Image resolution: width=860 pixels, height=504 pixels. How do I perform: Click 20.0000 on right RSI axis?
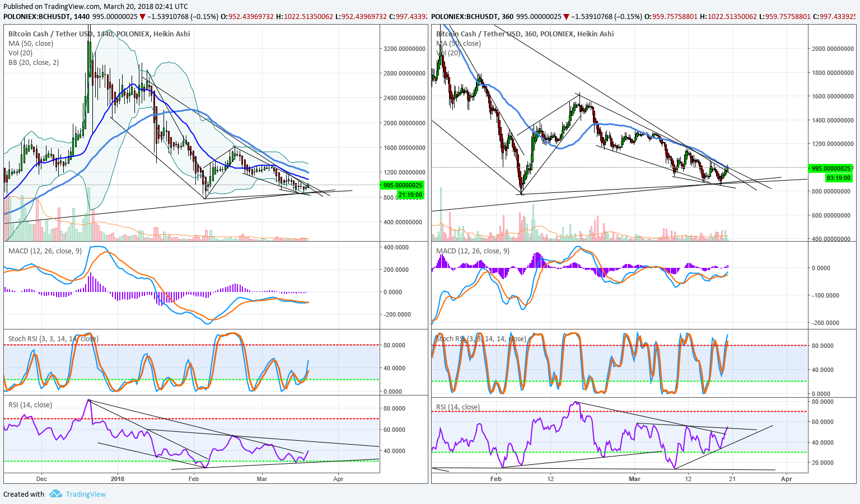tap(822, 463)
